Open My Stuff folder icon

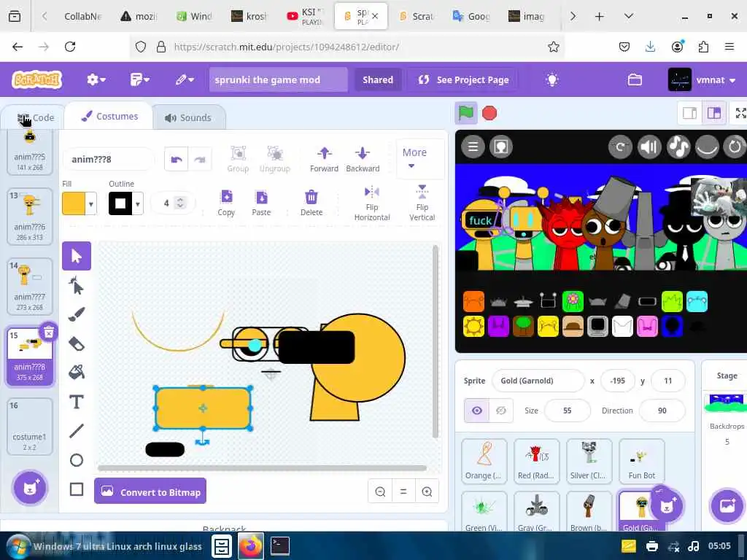pos(635,80)
